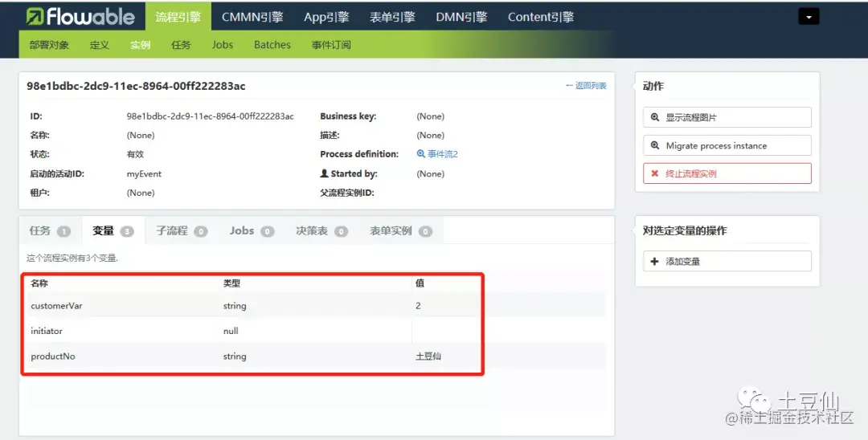The width and height of the screenshot is (868, 440).
Task: Switch to DMN引擎 tab
Action: (x=461, y=17)
